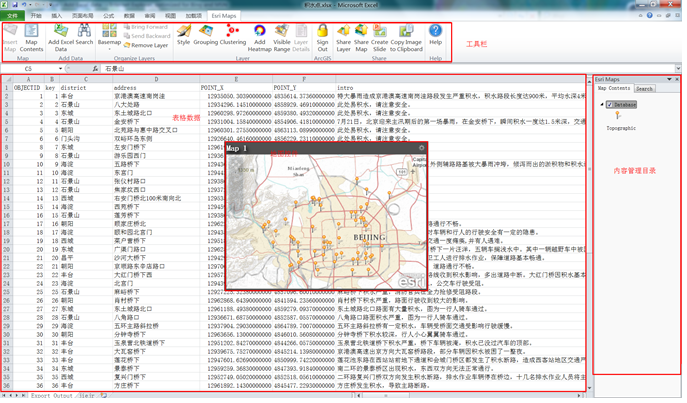
Task: Switch to the Search tab in Esri Maps pane
Action: pyautogui.click(x=645, y=89)
